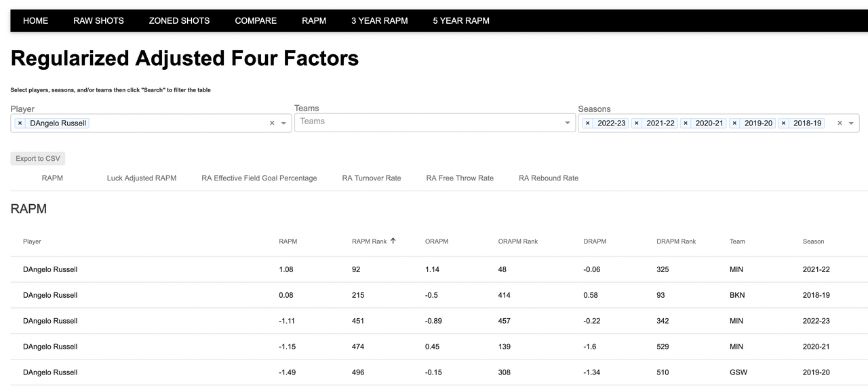The width and height of the screenshot is (868, 388).
Task: Remove the 2018-19 season tag
Action: pos(783,123)
